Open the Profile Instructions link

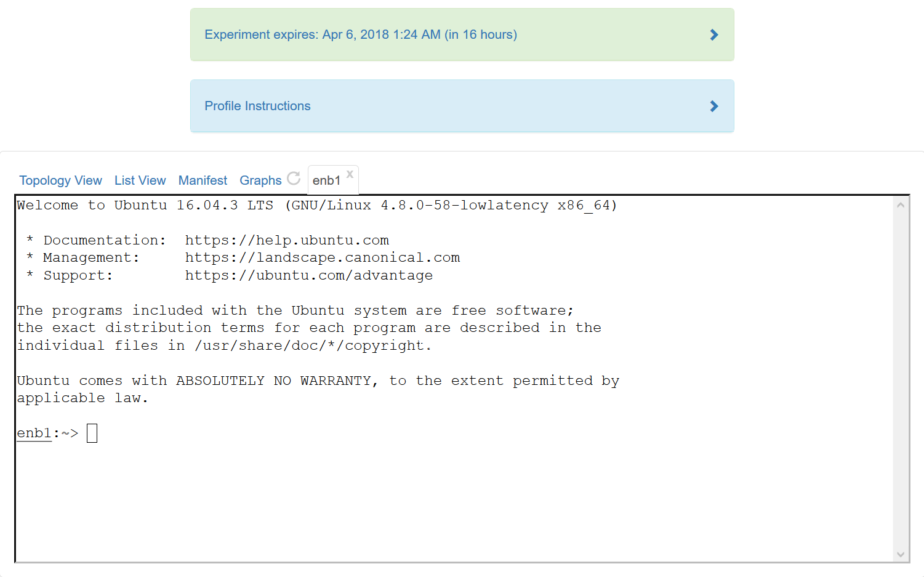(x=257, y=106)
